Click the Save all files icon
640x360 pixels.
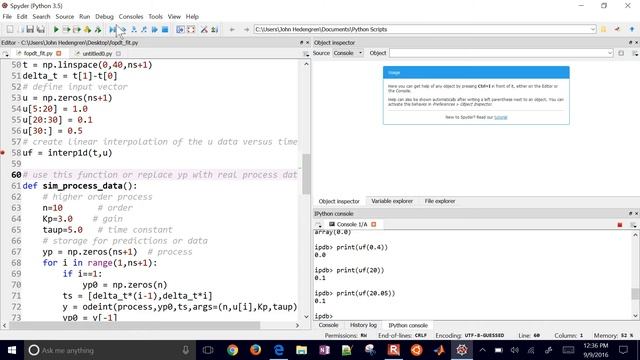(40, 29)
